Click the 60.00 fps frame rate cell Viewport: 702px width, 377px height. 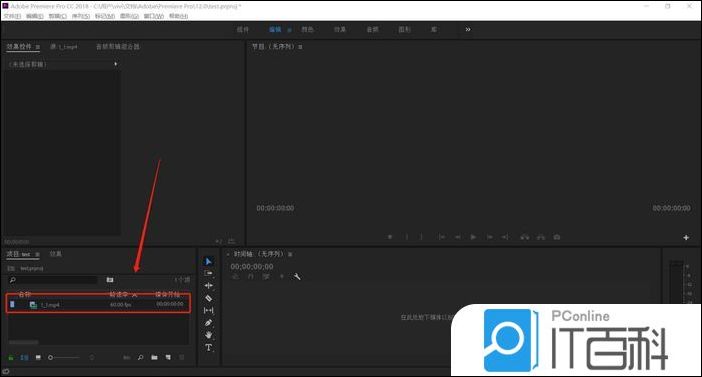(120, 305)
